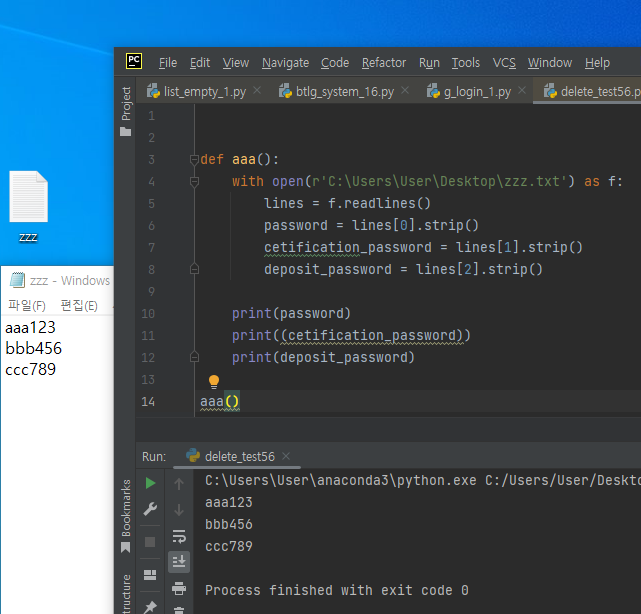Click the Bookmarks ribbon icon in sidebar
This screenshot has width=641, height=614.
click(126, 547)
